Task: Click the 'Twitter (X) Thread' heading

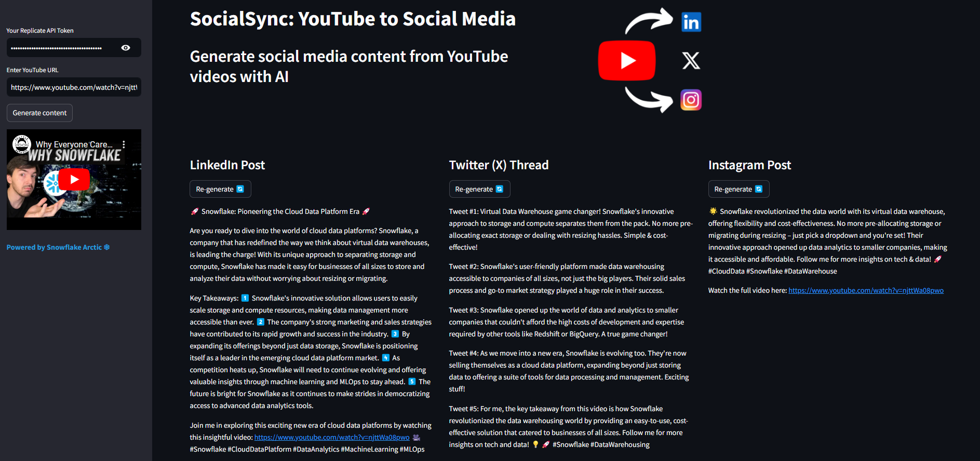Action: (x=499, y=165)
